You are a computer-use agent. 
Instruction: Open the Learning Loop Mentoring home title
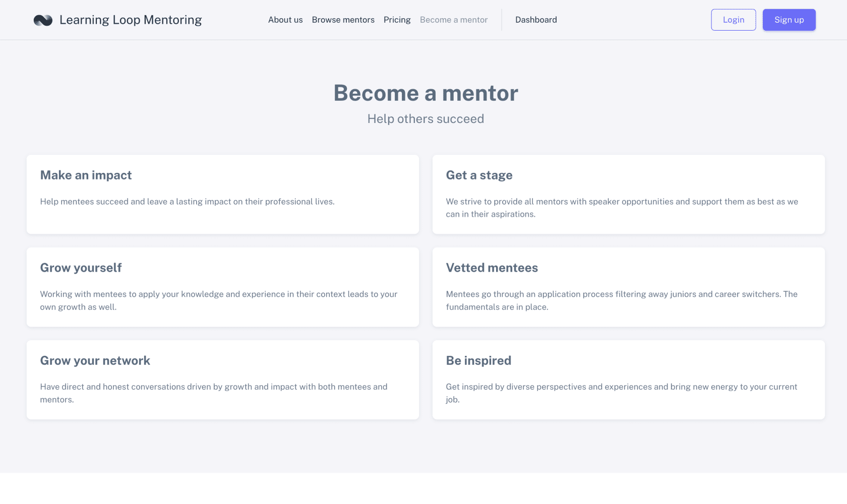tap(131, 20)
